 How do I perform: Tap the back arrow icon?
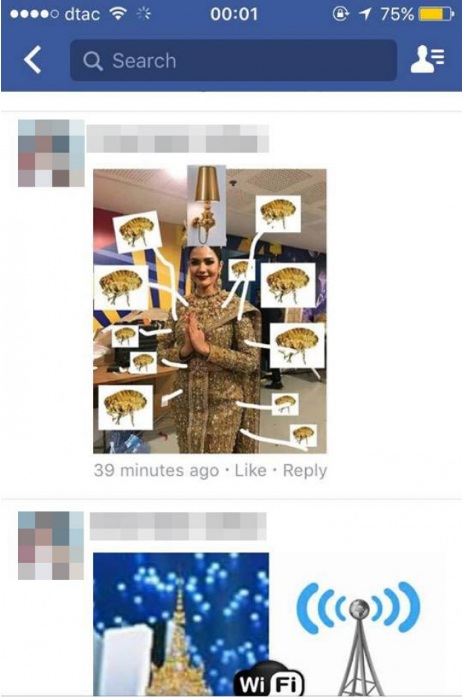click(x=32, y=60)
